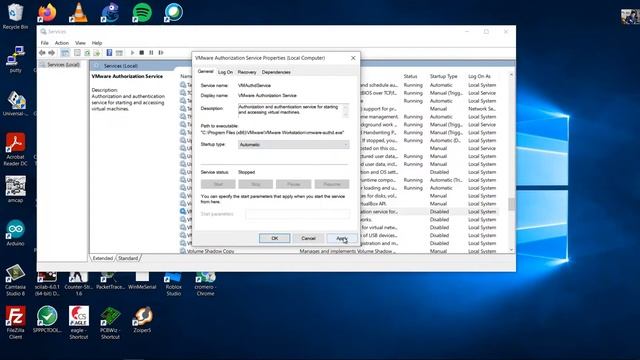
Task: Open the eagle Shortcut desktop icon
Action: (79, 322)
